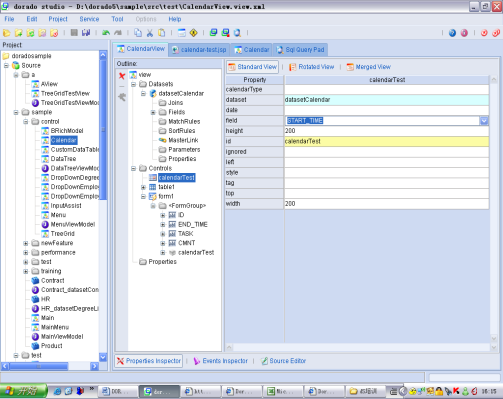Collapse the Datasets node in Outline
The width and height of the screenshot is (503, 399).
[x=133, y=84]
